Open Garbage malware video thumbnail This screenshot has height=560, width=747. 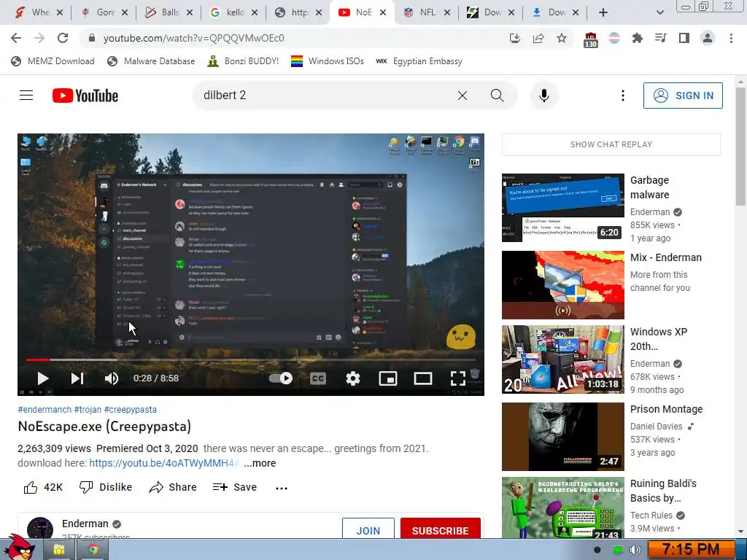coord(562,208)
